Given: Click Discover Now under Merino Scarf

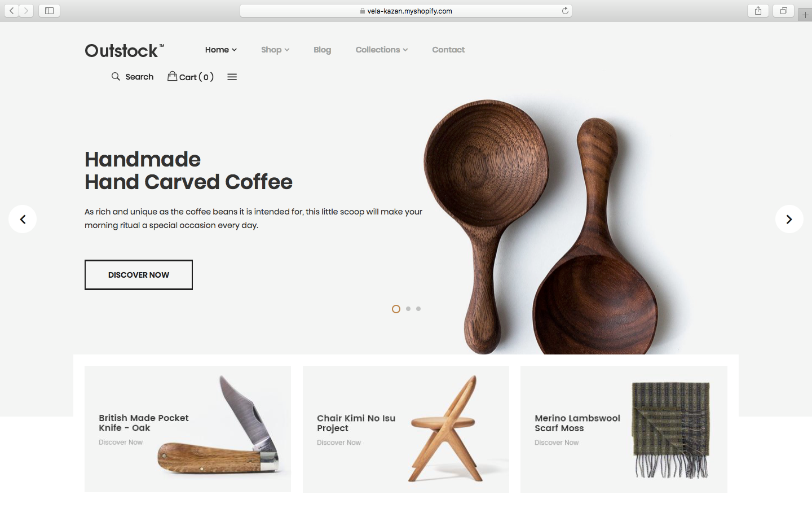Looking at the screenshot, I should (557, 443).
